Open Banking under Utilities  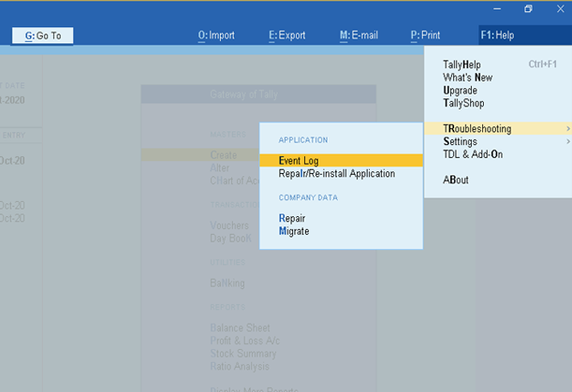pos(227,283)
